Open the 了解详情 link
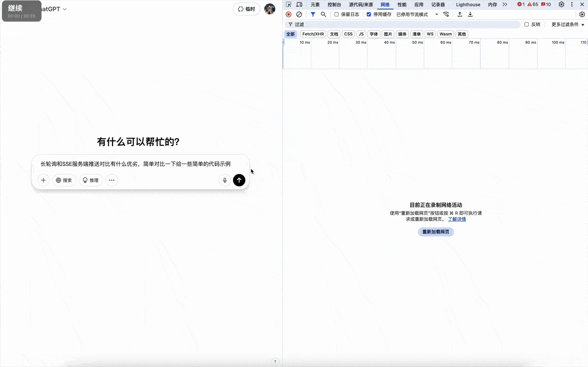 pos(457,219)
